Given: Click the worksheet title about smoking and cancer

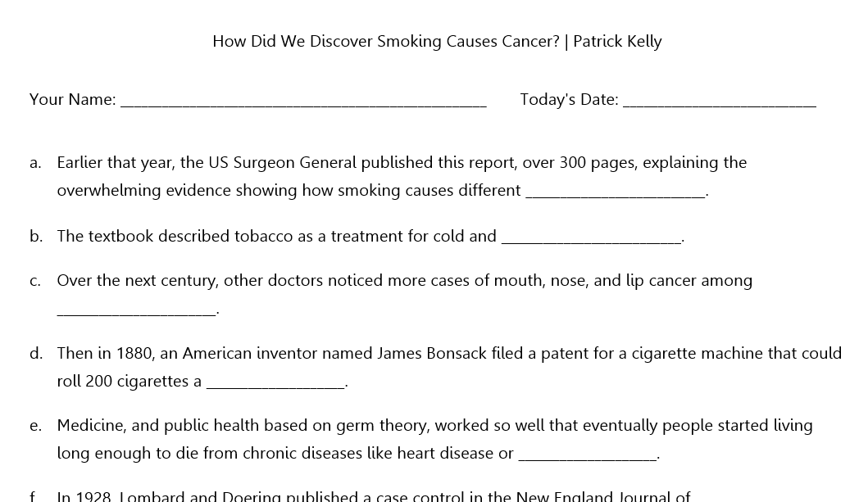Looking at the screenshot, I should [x=438, y=42].
